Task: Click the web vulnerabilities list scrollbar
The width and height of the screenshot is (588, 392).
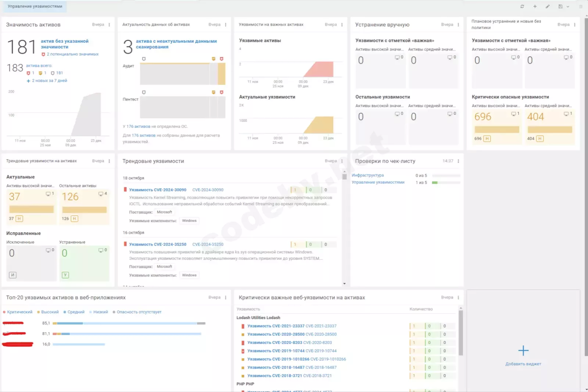Action: tap(461, 333)
